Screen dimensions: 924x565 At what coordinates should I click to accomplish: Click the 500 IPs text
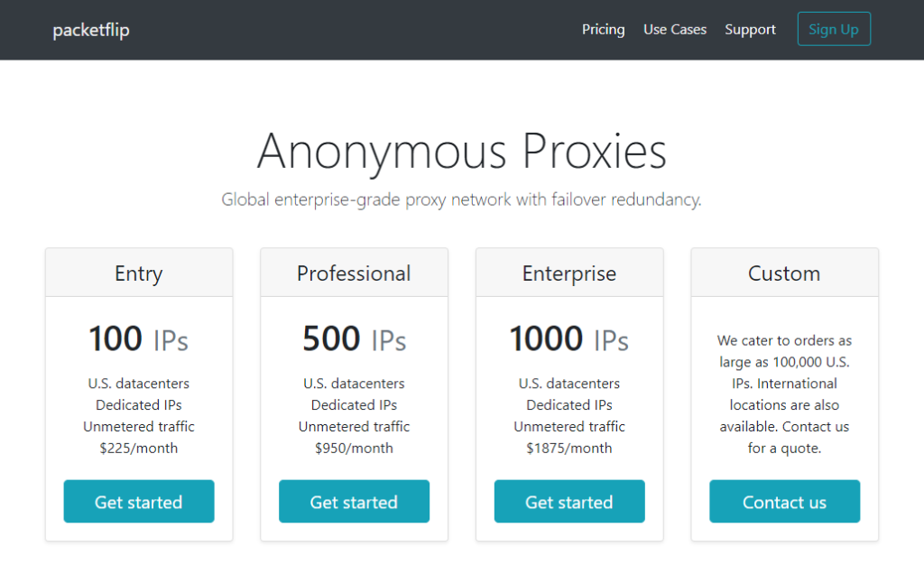(x=354, y=339)
